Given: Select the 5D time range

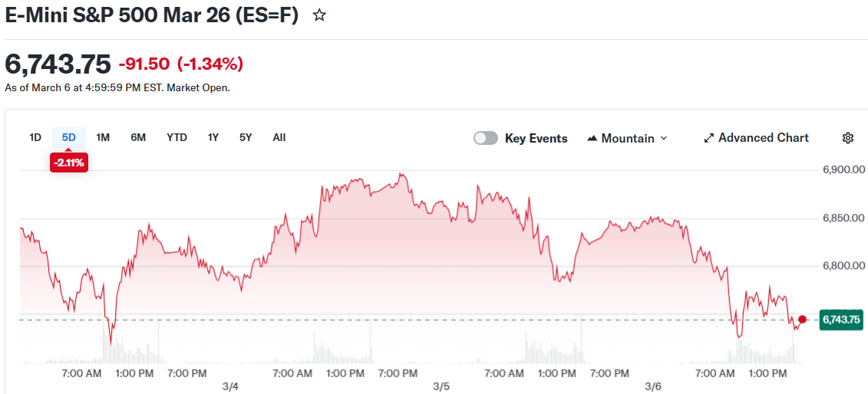Looking at the screenshot, I should tap(68, 138).
